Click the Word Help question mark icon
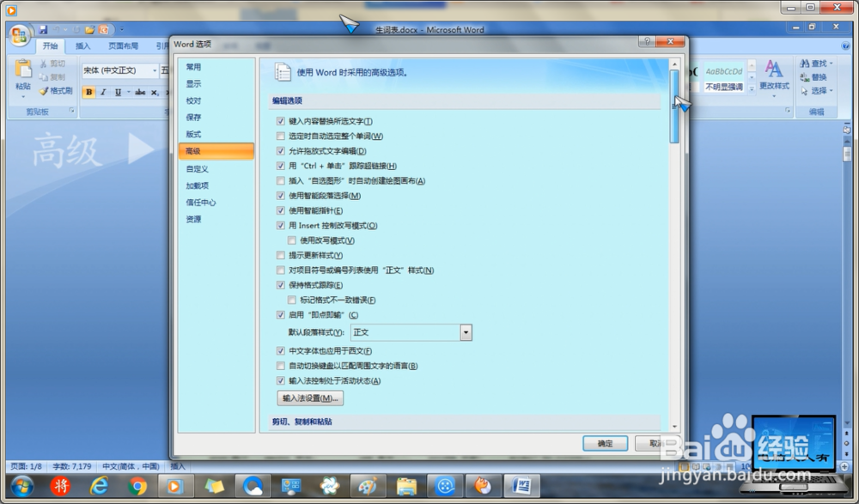 click(846, 46)
